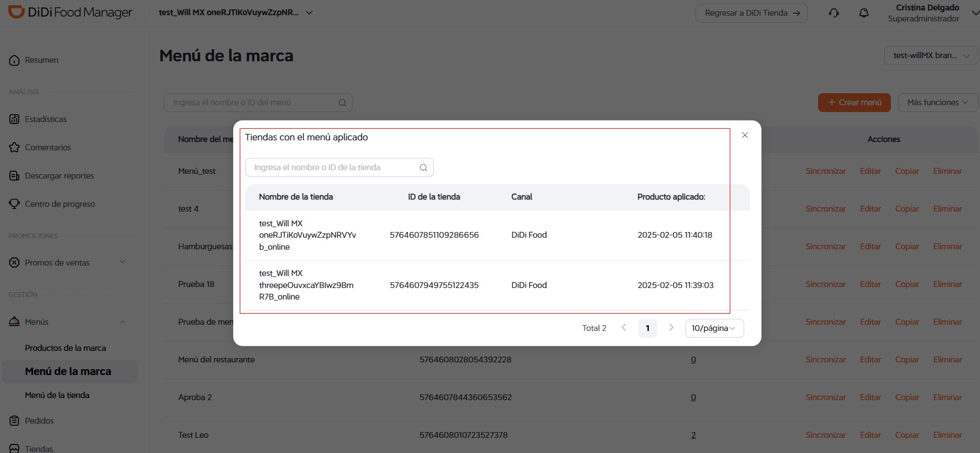Open the notifications bell
Viewport: 980px width, 453px height.
tap(864, 13)
